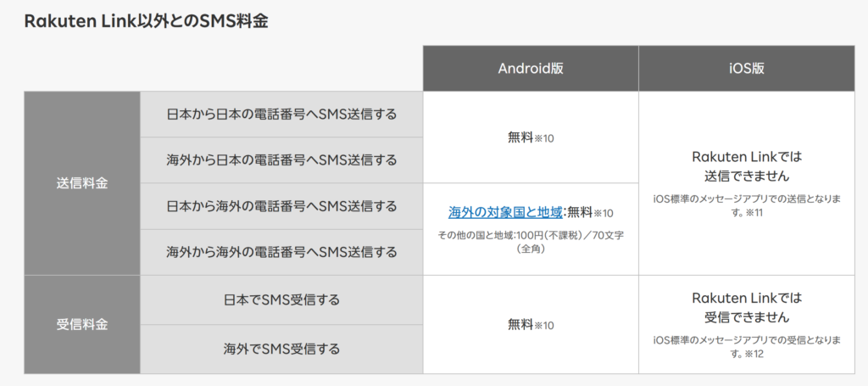This screenshot has width=868, height=386.
Task: Click the 日本でSMS受信する row label
Action: point(281,300)
